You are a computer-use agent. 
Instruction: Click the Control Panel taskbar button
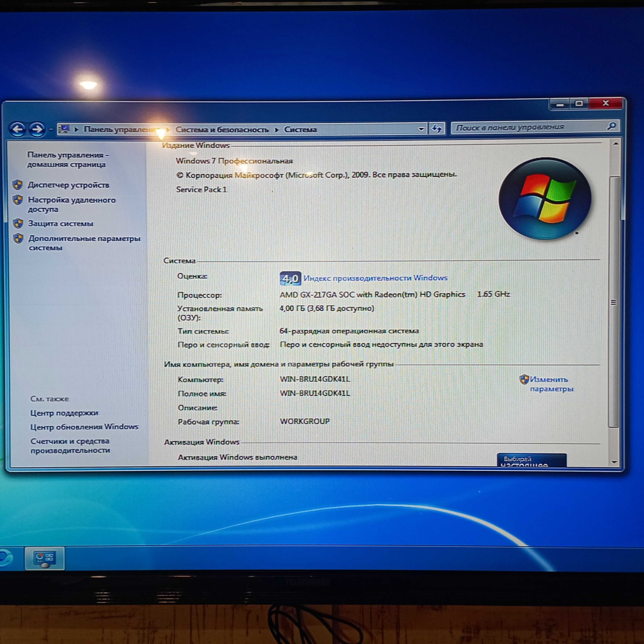(45, 558)
